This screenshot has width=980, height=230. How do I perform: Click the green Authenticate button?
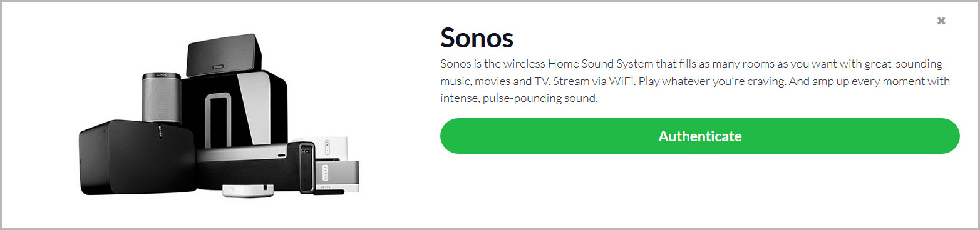pos(699,136)
